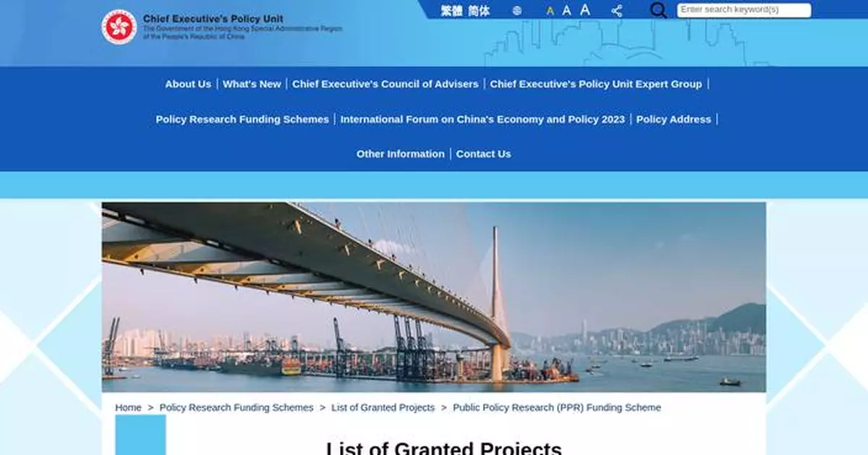The height and width of the screenshot is (455, 868).
Task: Open the What's New menu
Action: coord(252,84)
